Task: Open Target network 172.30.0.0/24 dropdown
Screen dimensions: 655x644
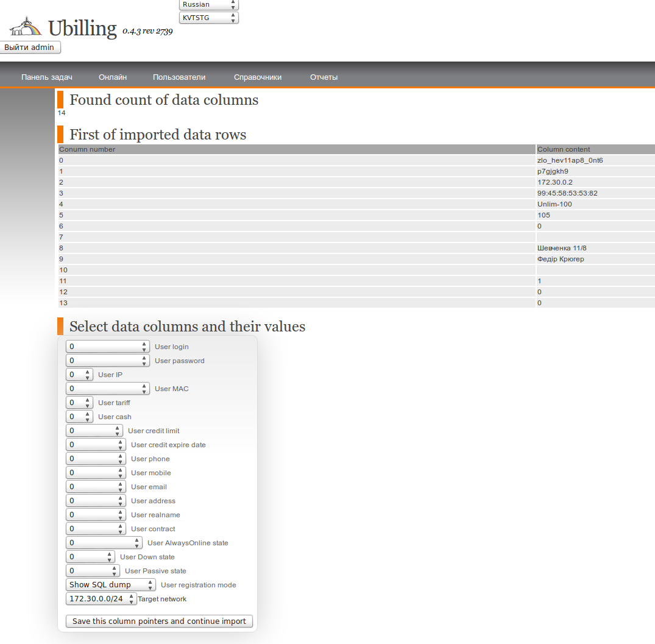Action: click(x=101, y=599)
